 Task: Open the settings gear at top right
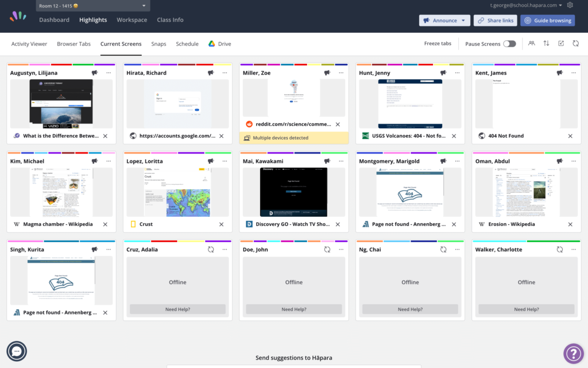(570, 5)
